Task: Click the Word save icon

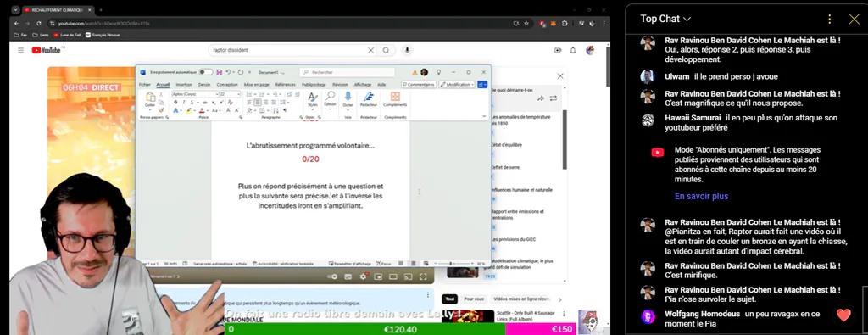Action: click(x=220, y=72)
